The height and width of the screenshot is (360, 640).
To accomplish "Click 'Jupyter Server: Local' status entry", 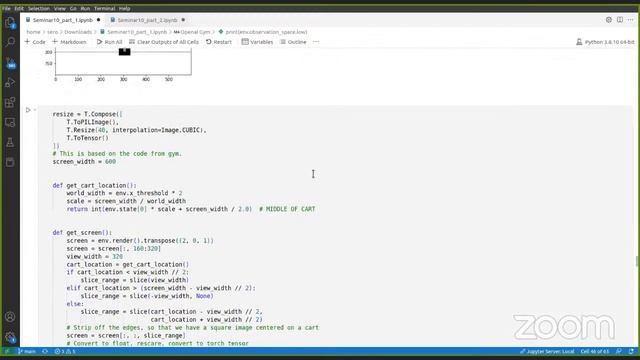I will (547, 351).
